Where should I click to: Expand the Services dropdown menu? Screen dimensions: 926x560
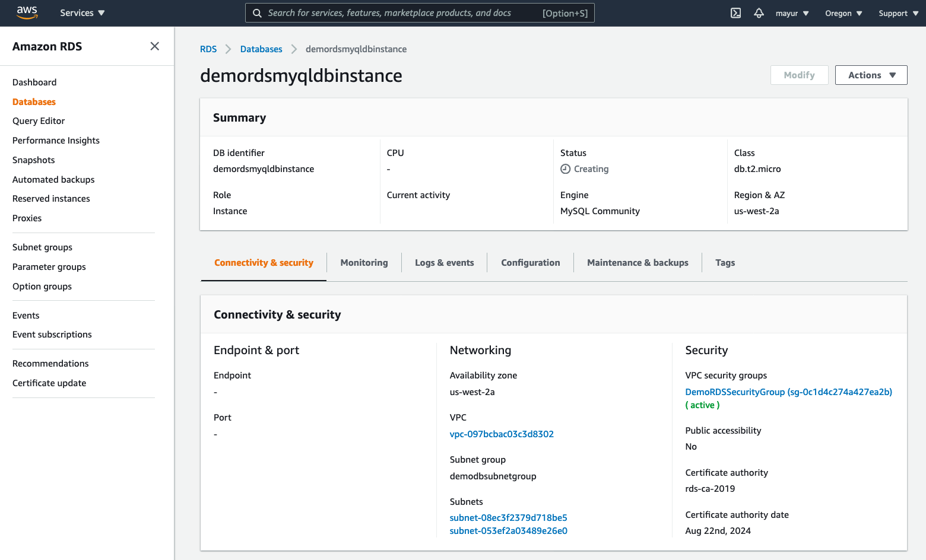pyautogui.click(x=82, y=13)
